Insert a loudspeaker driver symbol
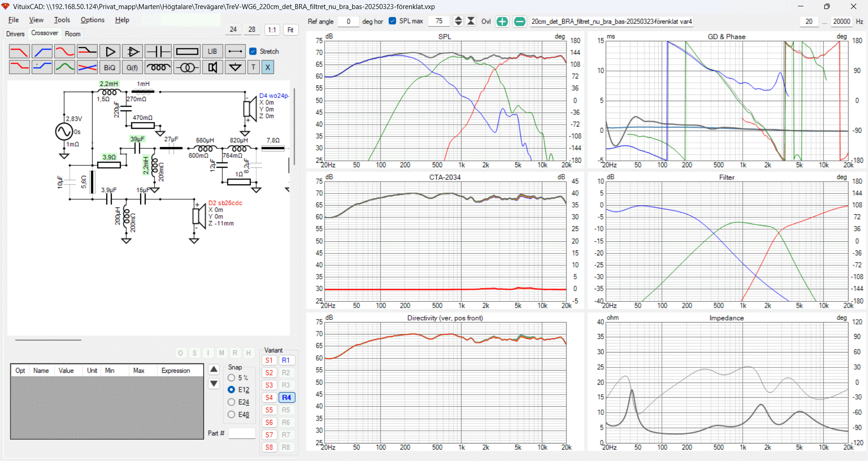This screenshot has width=868, height=461. tap(212, 67)
